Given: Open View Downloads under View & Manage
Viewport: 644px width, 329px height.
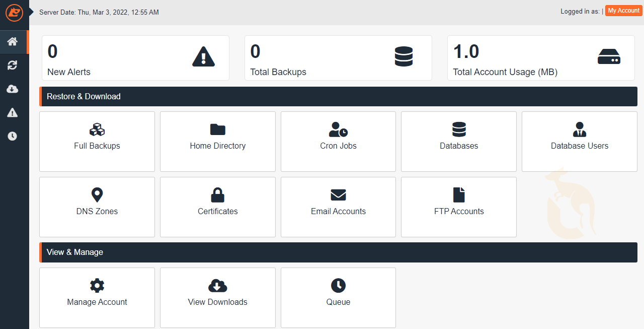Looking at the screenshot, I should (217, 298).
